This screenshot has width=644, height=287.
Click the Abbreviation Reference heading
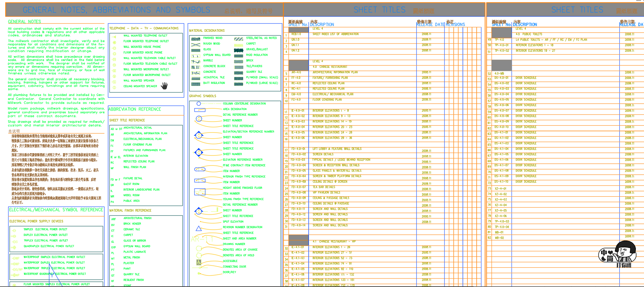[134, 109]
